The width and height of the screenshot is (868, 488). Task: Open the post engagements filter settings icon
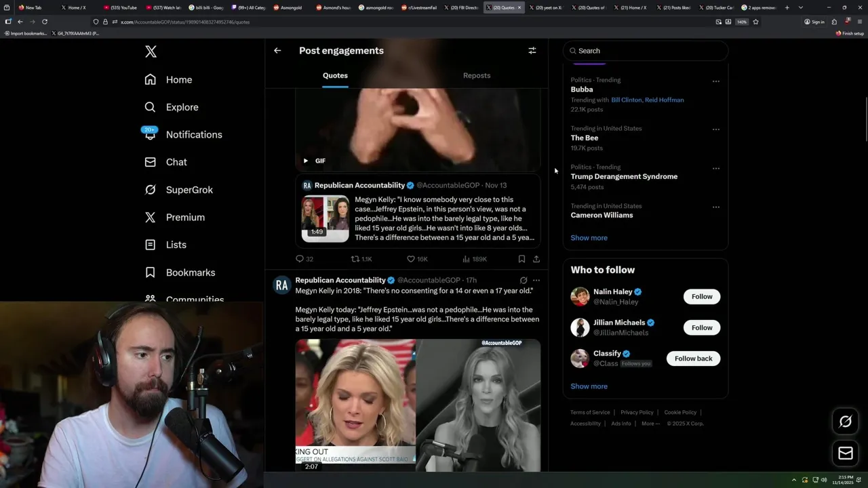pyautogui.click(x=532, y=50)
